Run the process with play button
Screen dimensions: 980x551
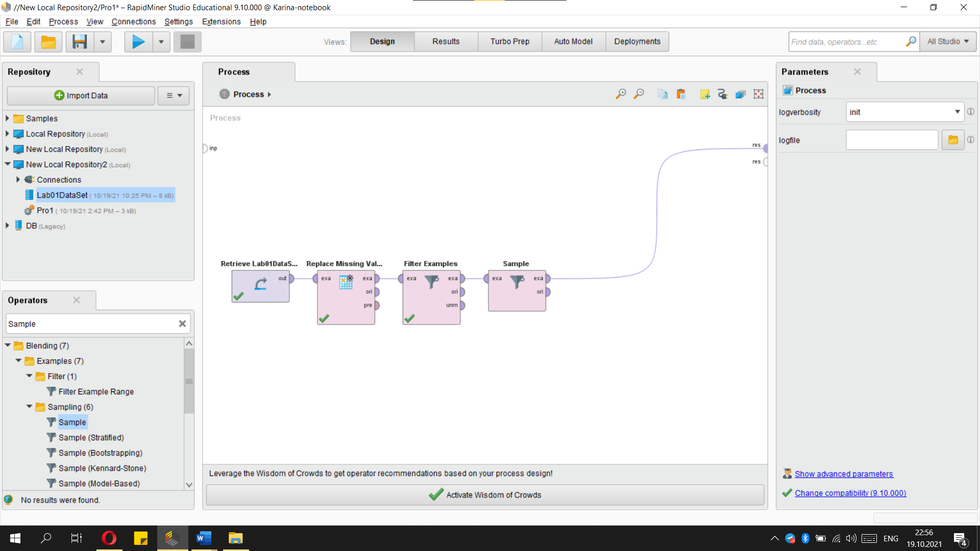[138, 42]
